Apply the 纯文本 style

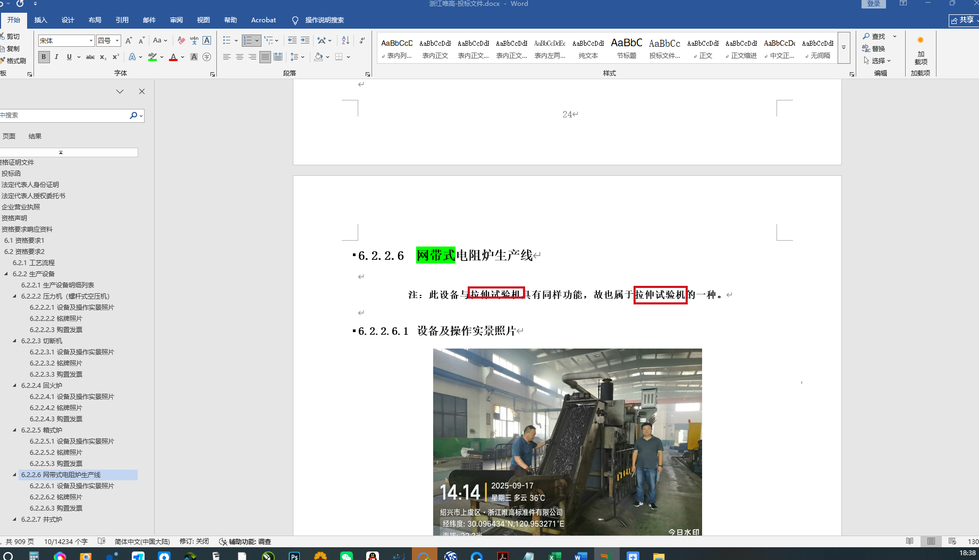point(588,48)
